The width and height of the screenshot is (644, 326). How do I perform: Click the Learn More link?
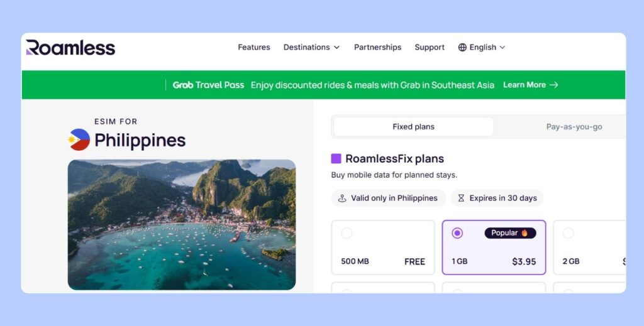[x=530, y=85]
